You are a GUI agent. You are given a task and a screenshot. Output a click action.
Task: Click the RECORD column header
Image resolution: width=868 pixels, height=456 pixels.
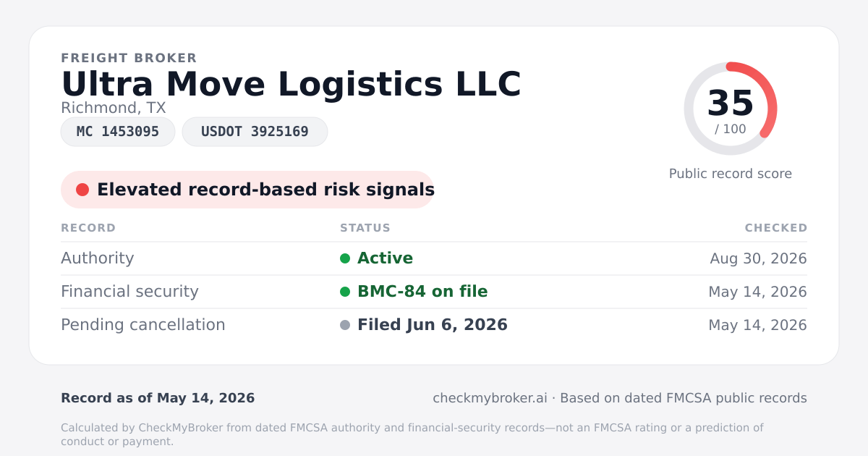pyautogui.click(x=88, y=228)
